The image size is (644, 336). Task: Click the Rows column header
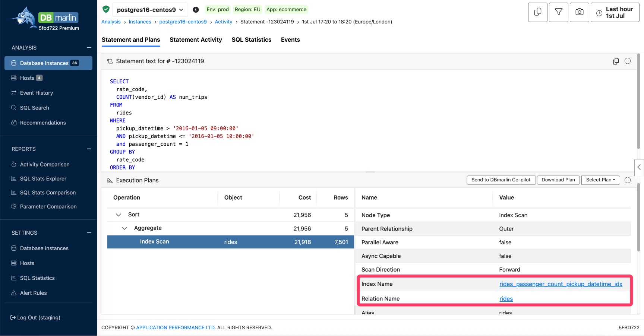341,198
